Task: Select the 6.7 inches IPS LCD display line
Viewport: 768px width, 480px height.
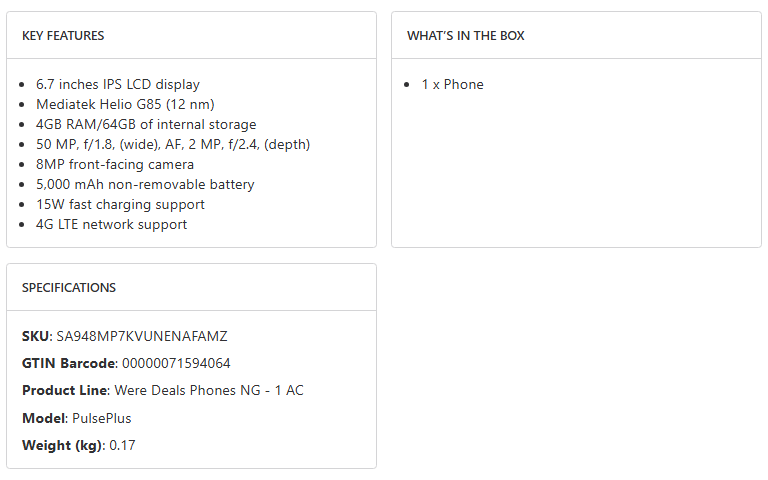Action: pyautogui.click(x=118, y=85)
